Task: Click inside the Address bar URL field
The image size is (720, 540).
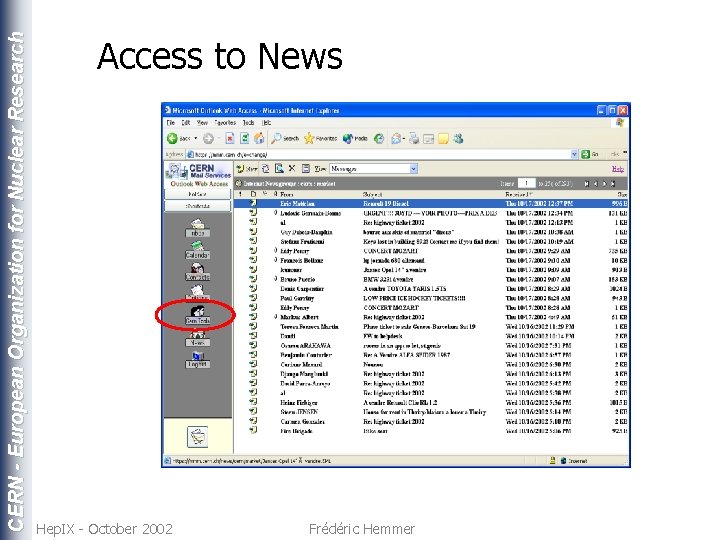Action: pos(381,154)
